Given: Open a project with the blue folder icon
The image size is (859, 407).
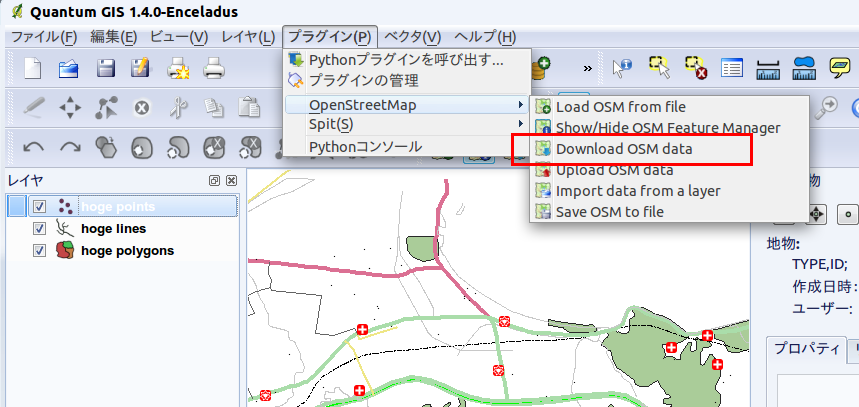Looking at the screenshot, I should pos(68,69).
